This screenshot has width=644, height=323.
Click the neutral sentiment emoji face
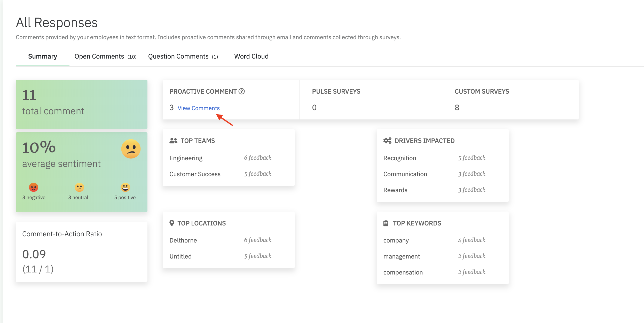(79, 187)
